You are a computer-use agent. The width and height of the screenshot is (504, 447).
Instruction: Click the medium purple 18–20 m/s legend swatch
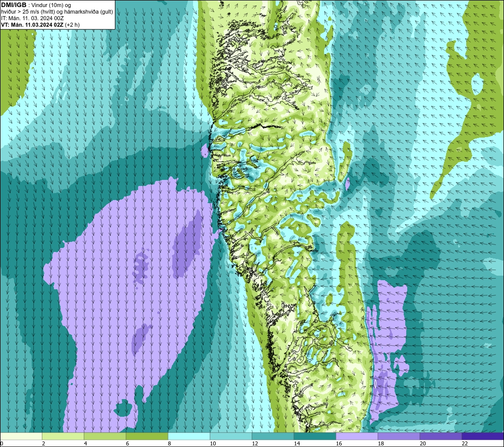[x=399, y=436]
